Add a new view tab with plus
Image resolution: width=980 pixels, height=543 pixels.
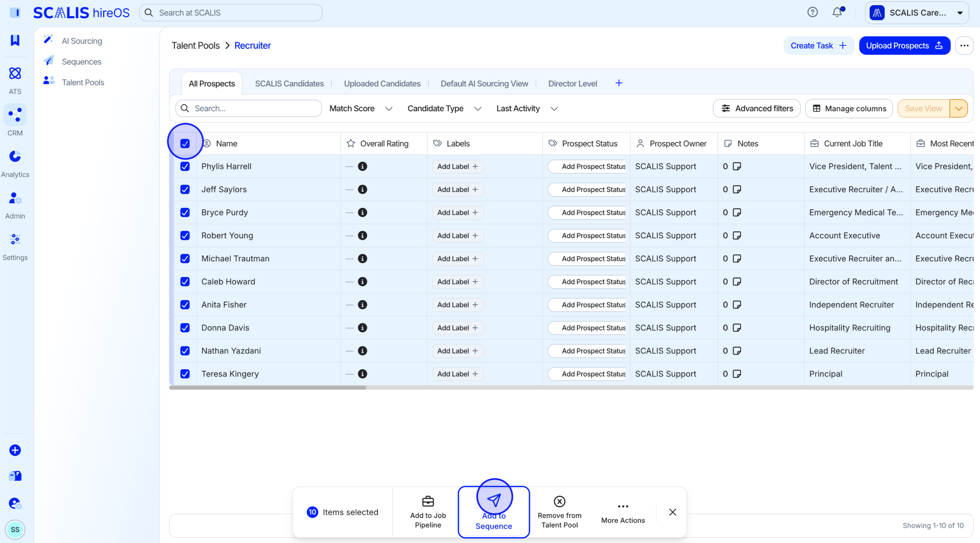619,83
